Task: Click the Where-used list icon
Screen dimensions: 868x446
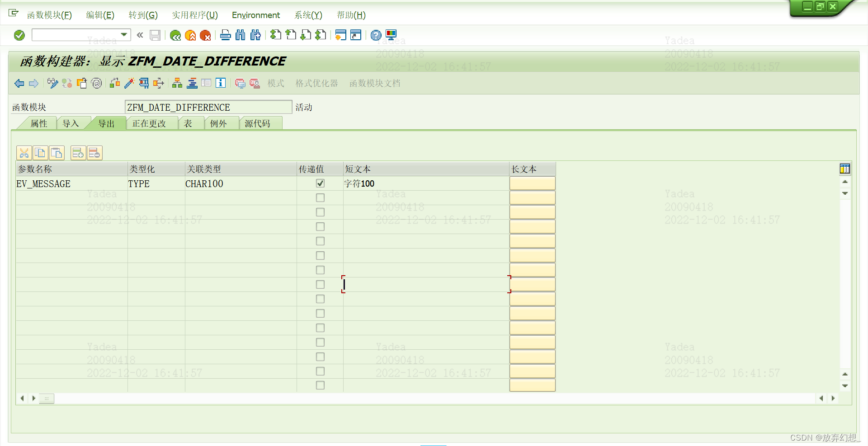Action: pos(158,83)
